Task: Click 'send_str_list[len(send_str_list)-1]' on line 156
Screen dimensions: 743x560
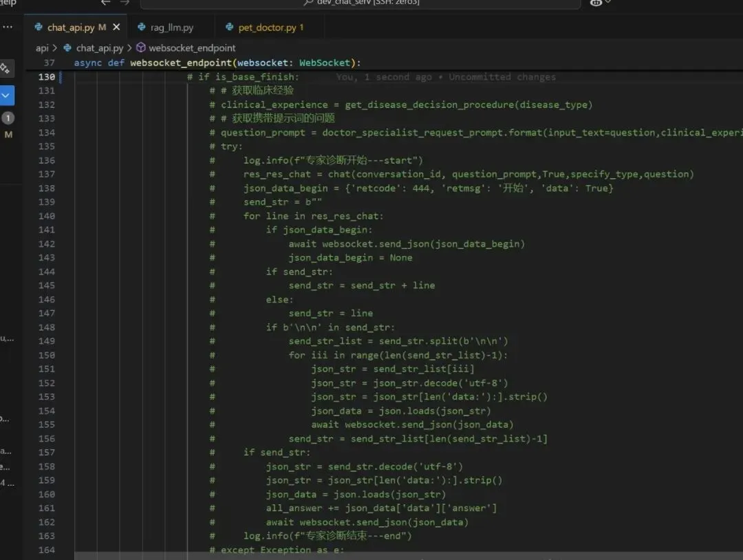Action: [449, 439]
